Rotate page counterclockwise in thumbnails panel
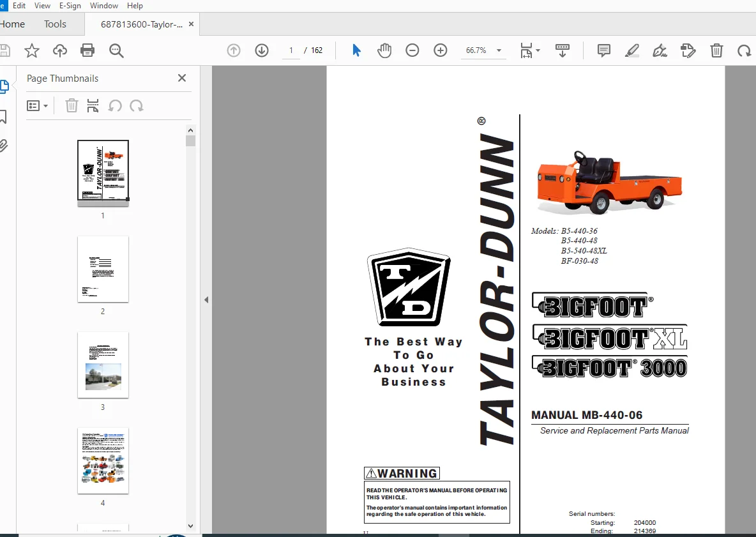This screenshot has width=756, height=537. (x=115, y=105)
